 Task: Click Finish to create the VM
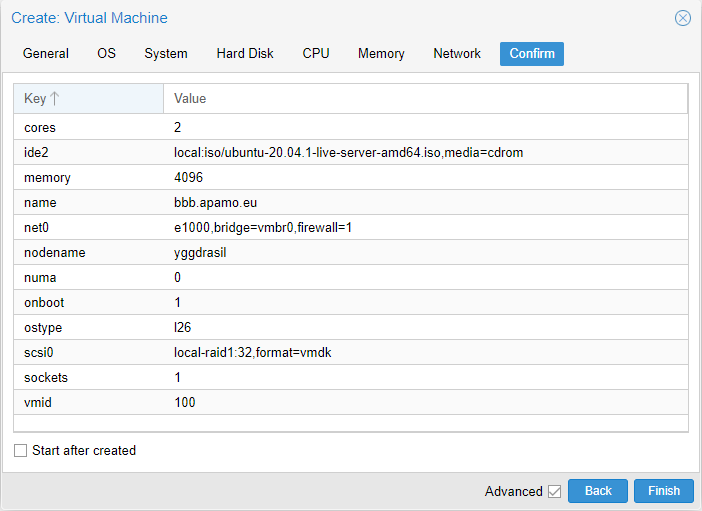tap(664, 491)
